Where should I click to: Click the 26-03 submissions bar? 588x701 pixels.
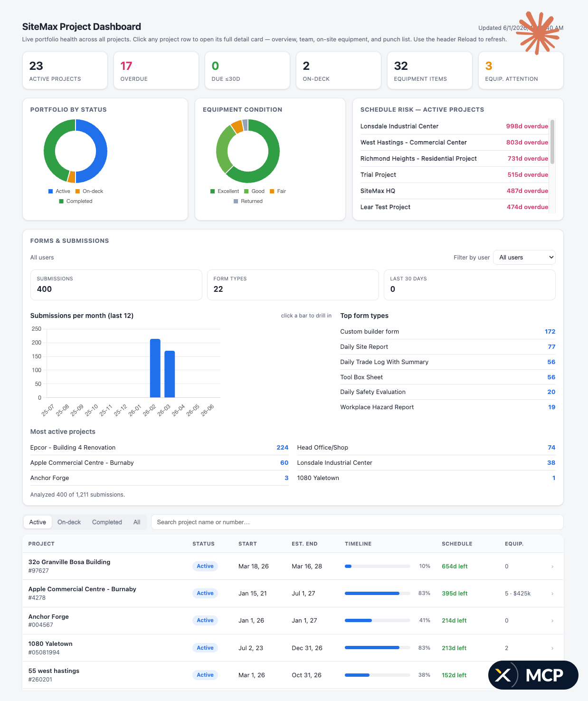coord(170,374)
